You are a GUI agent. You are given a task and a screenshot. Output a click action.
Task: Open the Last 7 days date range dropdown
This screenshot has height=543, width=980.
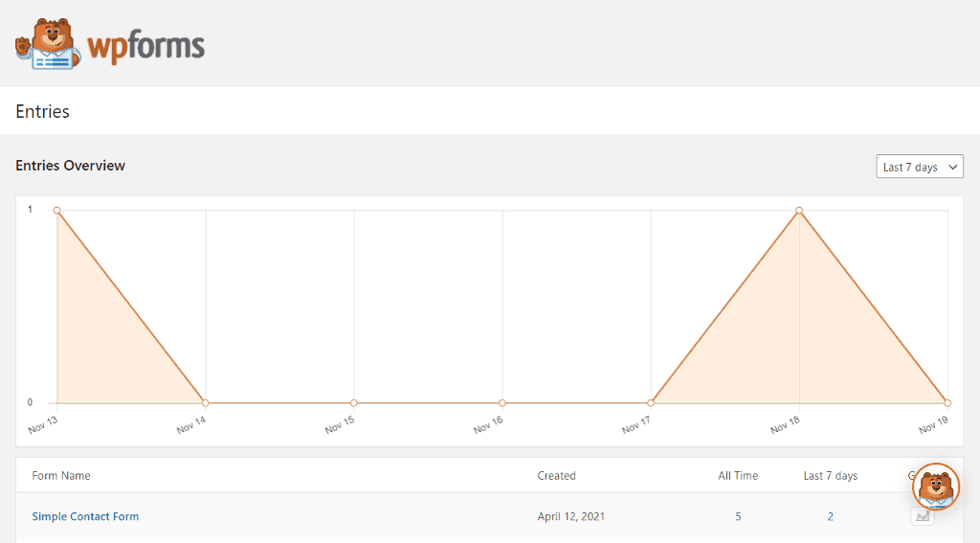point(919,167)
